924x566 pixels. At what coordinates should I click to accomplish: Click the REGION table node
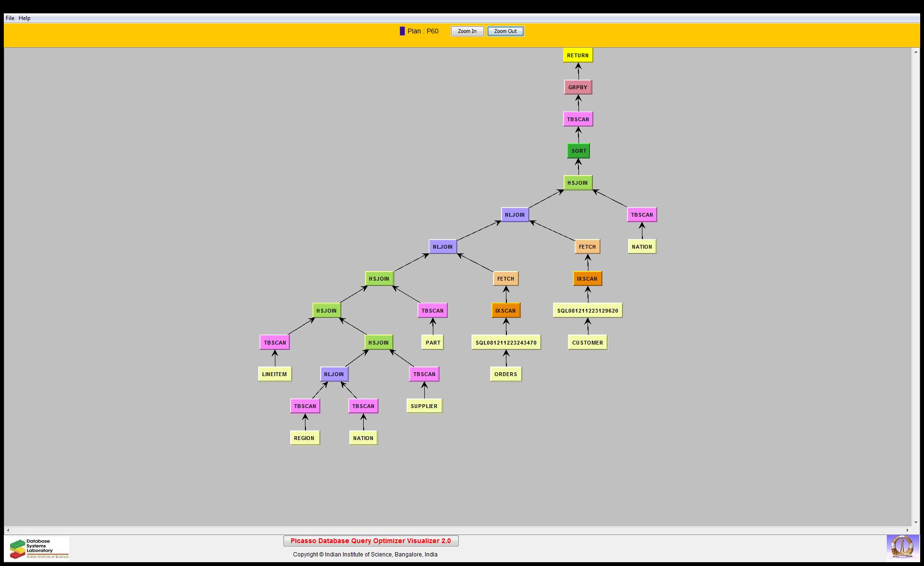(304, 438)
